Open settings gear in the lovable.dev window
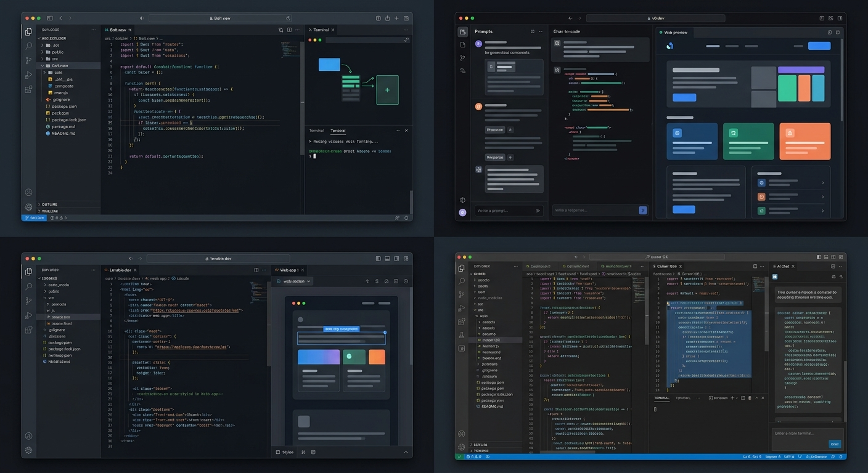This screenshot has height=473, width=868. point(28,450)
